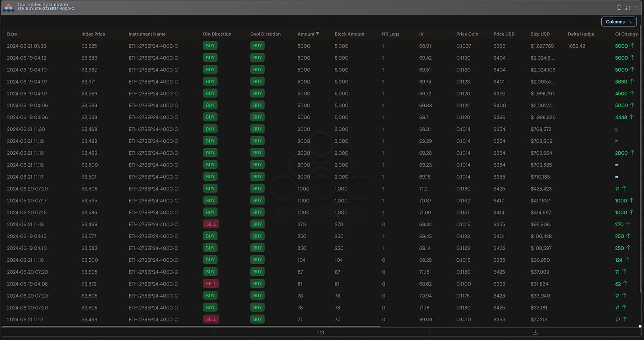This screenshot has width=644, height=340.
Task: Click the OI Change value '3630'
Action: click(x=621, y=82)
